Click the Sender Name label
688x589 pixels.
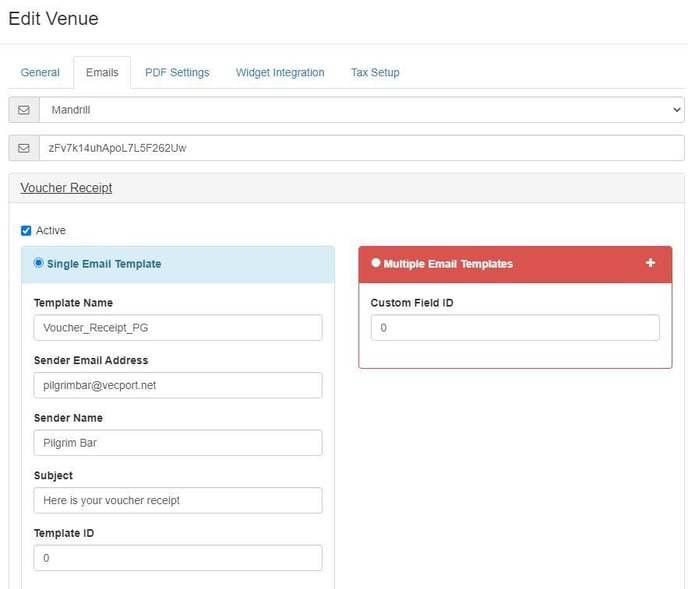[68, 418]
